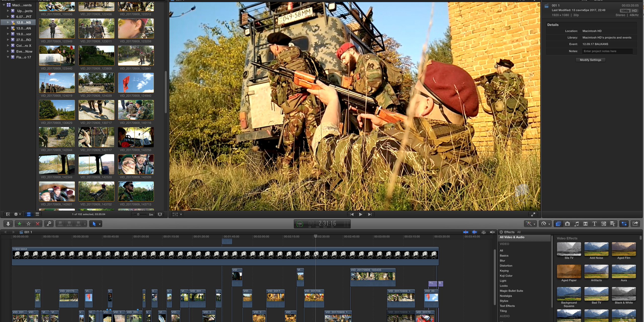Select the Stylize effects category

504,301
